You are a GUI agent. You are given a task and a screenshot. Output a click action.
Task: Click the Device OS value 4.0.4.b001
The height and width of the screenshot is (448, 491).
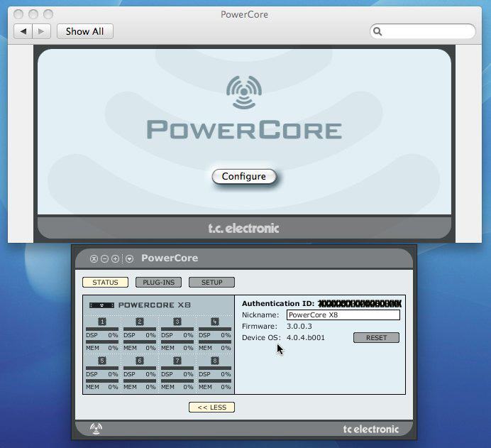tap(306, 338)
